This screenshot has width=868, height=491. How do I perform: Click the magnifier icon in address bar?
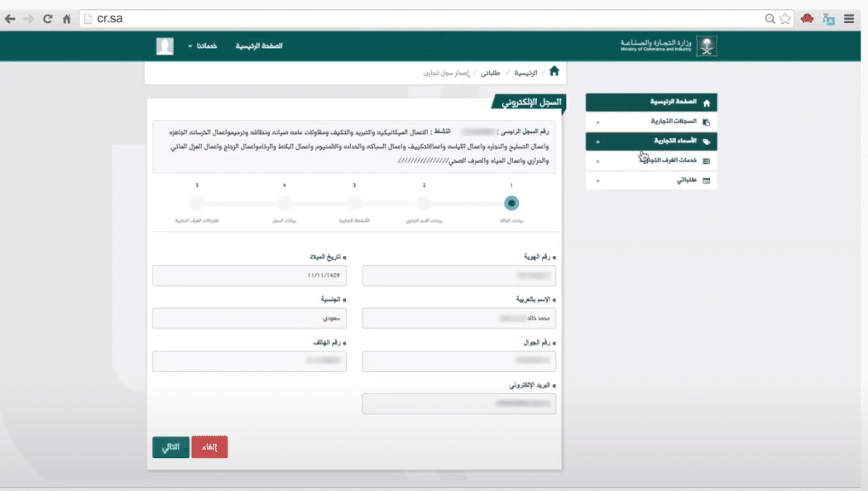click(770, 19)
